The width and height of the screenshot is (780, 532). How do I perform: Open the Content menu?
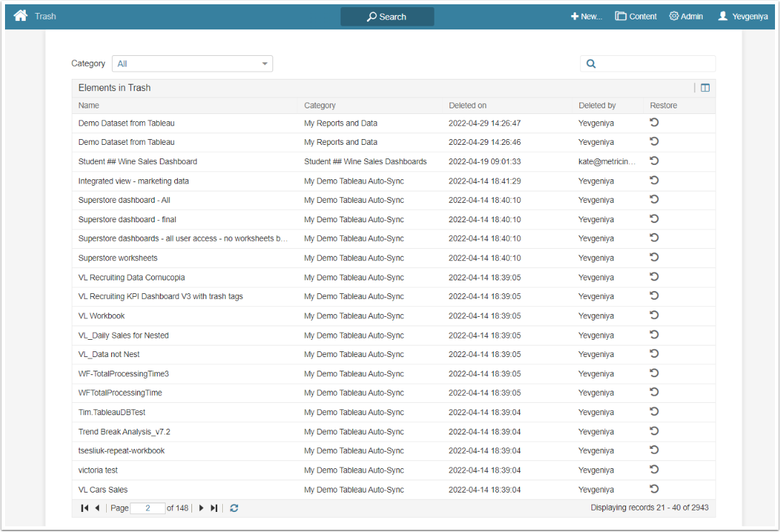636,16
